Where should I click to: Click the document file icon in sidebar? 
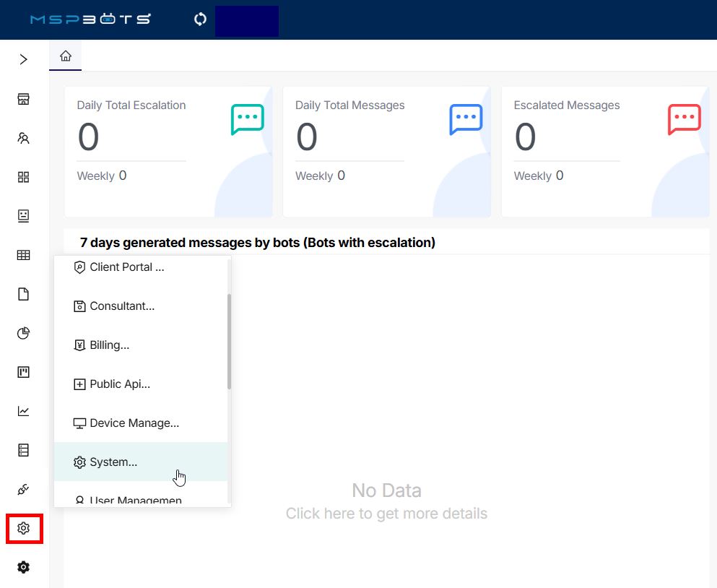24,294
